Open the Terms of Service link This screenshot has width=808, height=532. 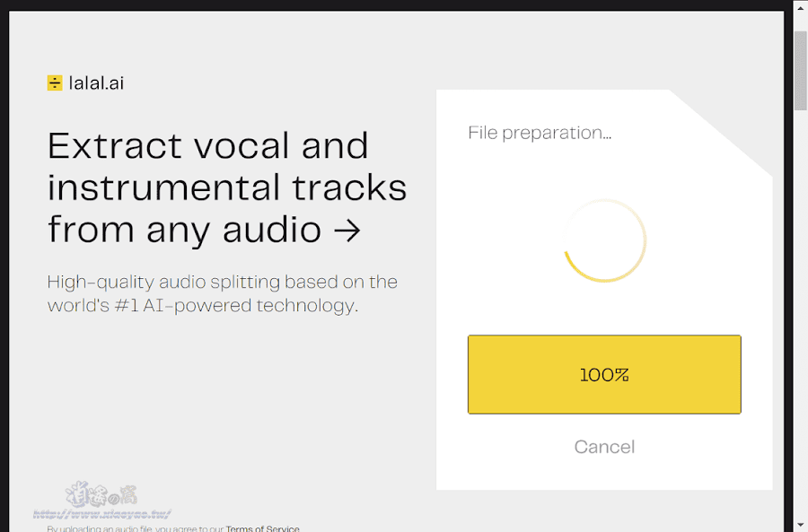point(262,528)
